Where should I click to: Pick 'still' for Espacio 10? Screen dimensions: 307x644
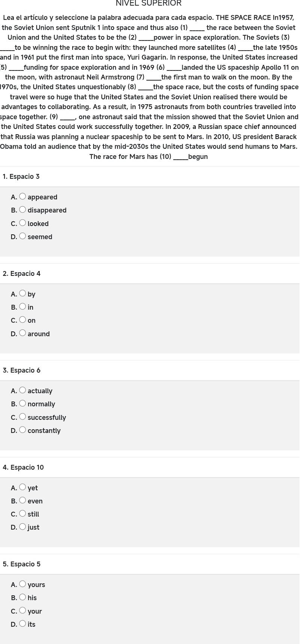click(x=22, y=514)
